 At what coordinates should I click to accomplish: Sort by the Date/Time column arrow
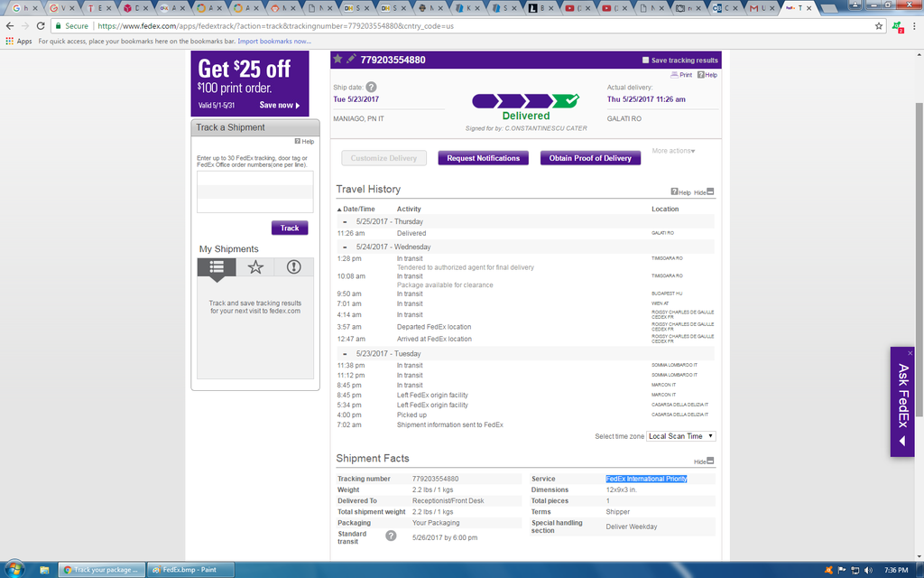(x=339, y=210)
